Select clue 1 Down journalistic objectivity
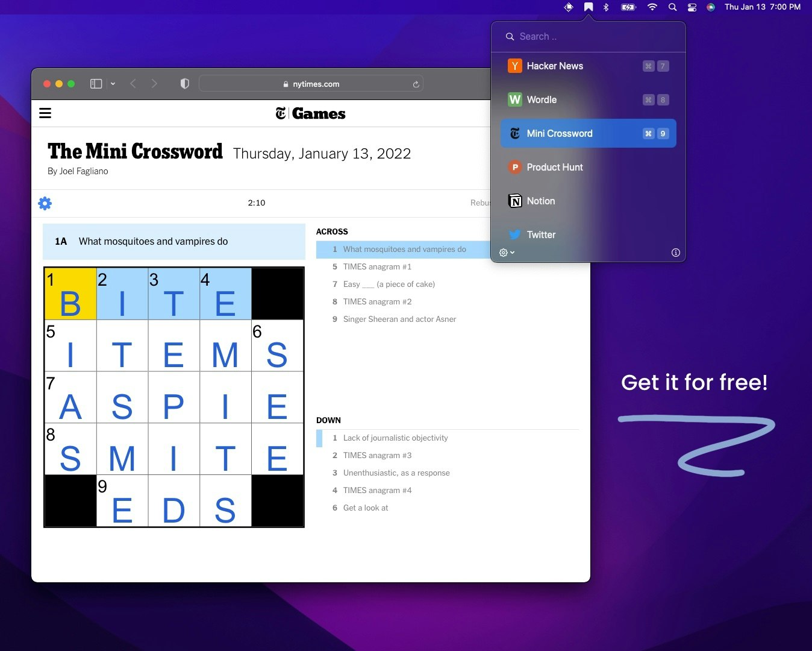Screen dimensions: 812x651 pos(447,438)
